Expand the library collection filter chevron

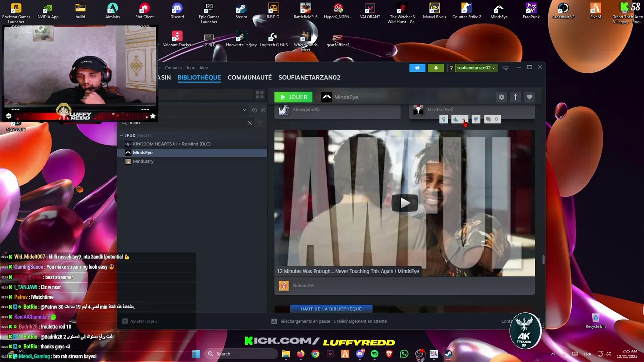(244, 110)
